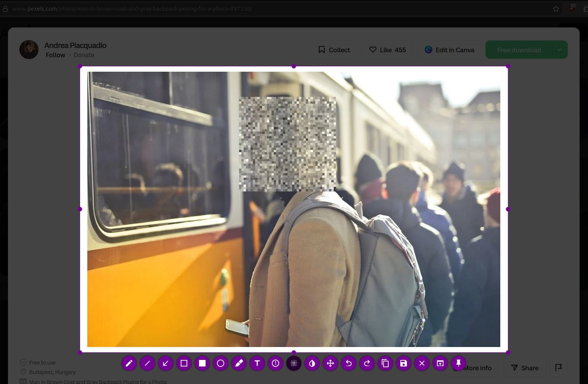Toggle the browser bookmark star
The width and height of the screenshot is (588, 384).
click(556, 8)
